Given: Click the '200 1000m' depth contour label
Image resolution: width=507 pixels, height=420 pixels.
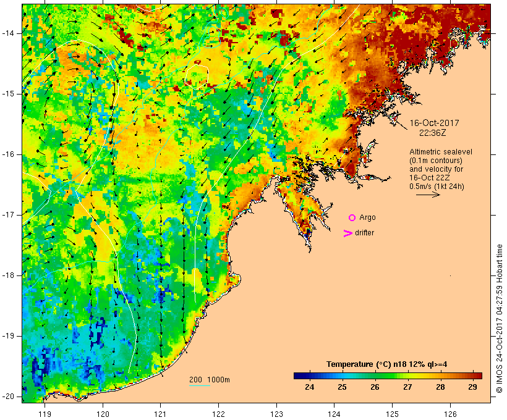Looking at the screenshot, I should [x=210, y=380].
